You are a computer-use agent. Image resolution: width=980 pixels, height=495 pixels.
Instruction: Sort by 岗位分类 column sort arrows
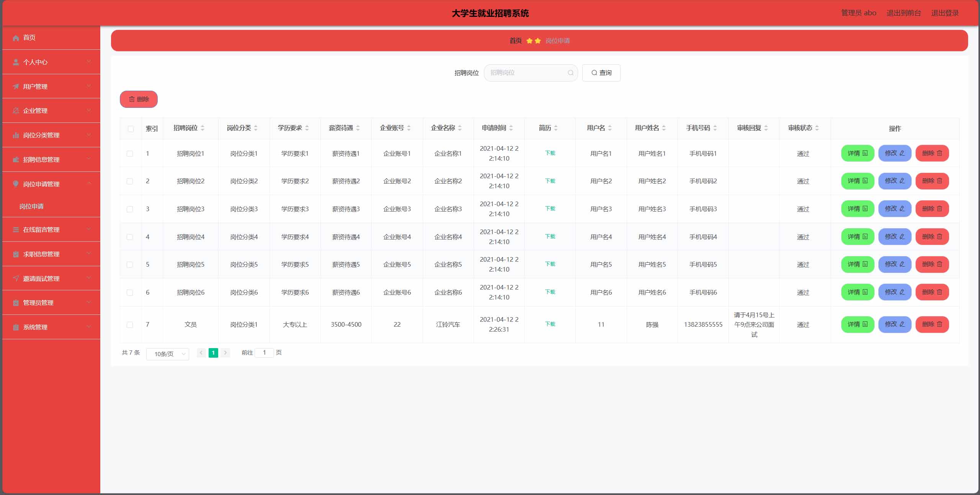[256, 128]
